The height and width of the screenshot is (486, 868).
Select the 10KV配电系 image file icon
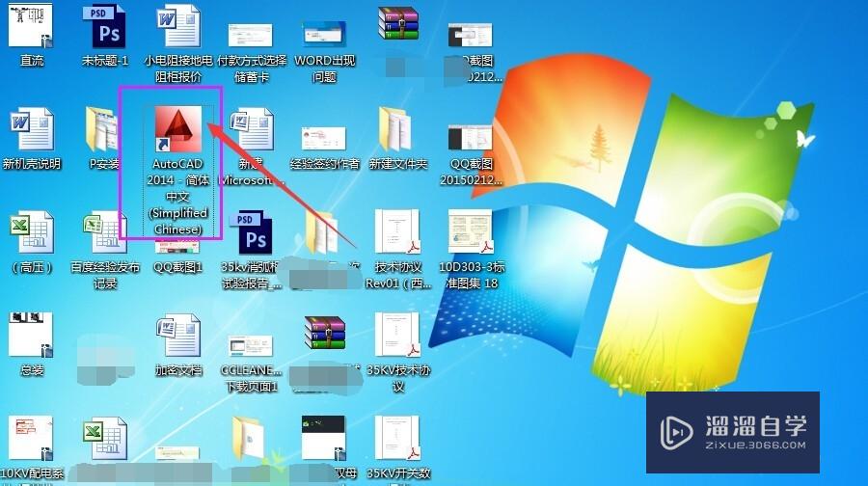click(x=31, y=438)
